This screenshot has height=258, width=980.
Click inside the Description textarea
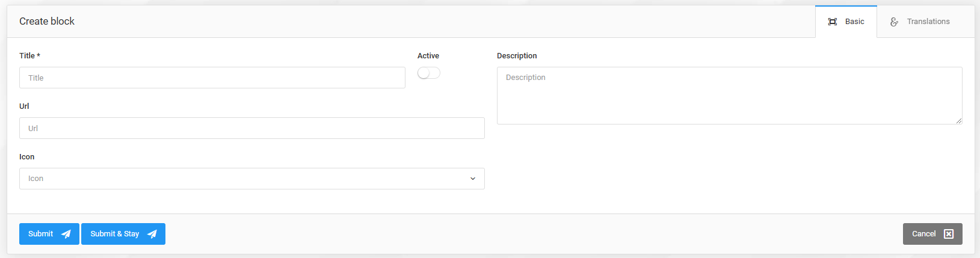tap(730, 96)
